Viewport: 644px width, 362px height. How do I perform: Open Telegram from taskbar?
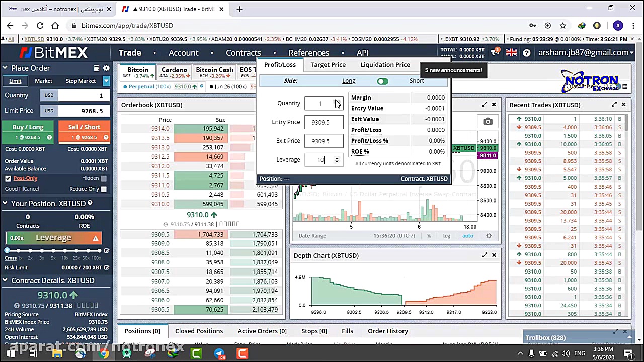tap(219, 353)
